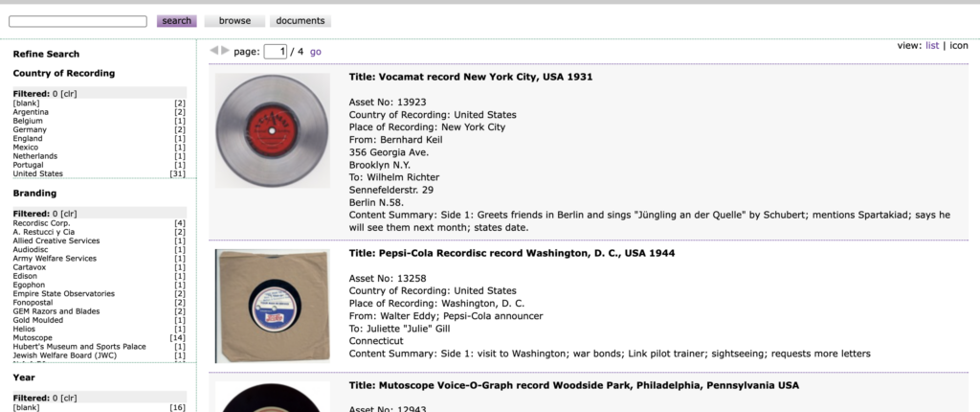Click title Pepsi-Cola Recordisc record Washington, D. C.

(x=512, y=253)
